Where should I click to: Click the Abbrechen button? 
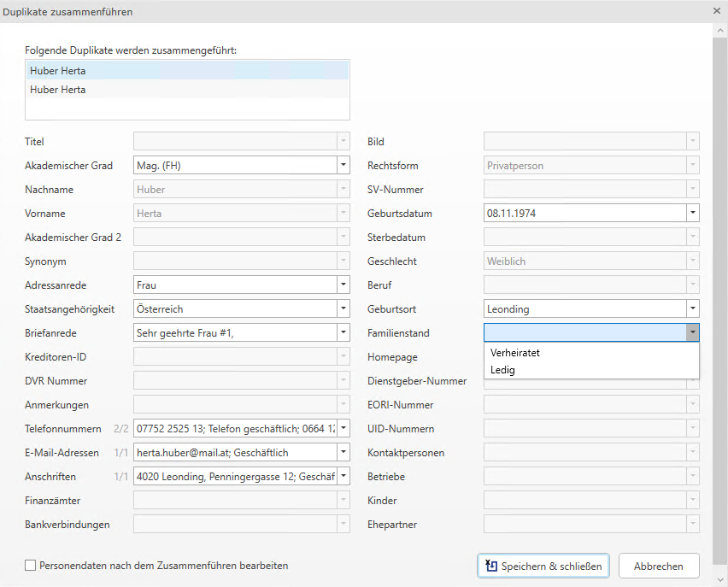(659, 566)
